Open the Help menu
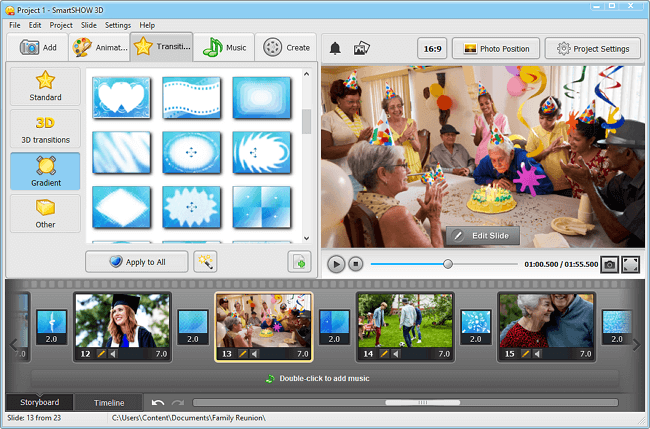 click(x=147, y=25)
